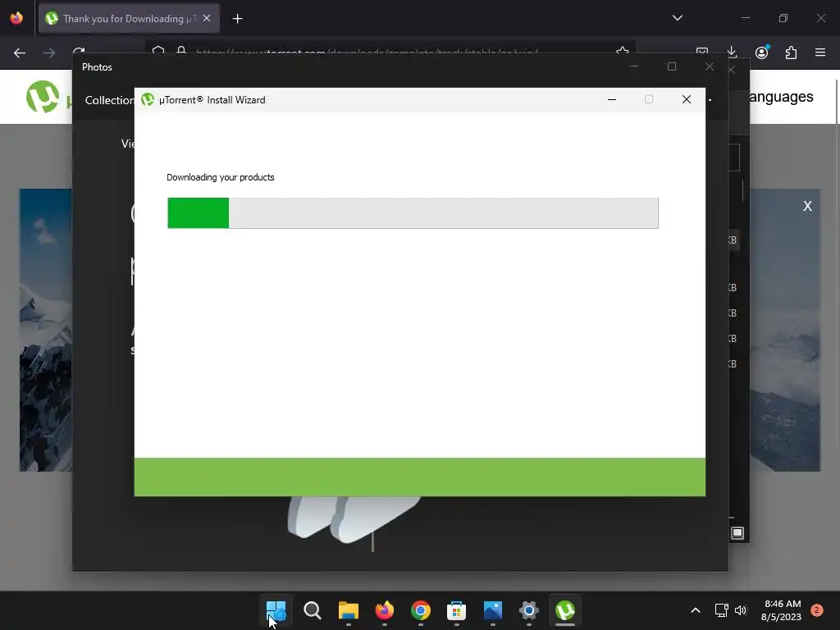Dismiss the webpage overlay with X
The height and width of the screenshot is (630, 840).
tap(808, 206)
